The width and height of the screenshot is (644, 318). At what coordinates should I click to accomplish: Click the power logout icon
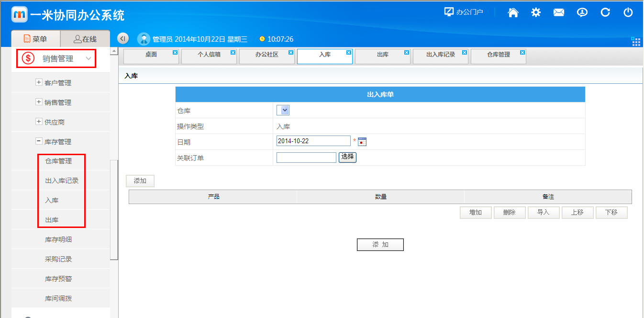(628, 13)
